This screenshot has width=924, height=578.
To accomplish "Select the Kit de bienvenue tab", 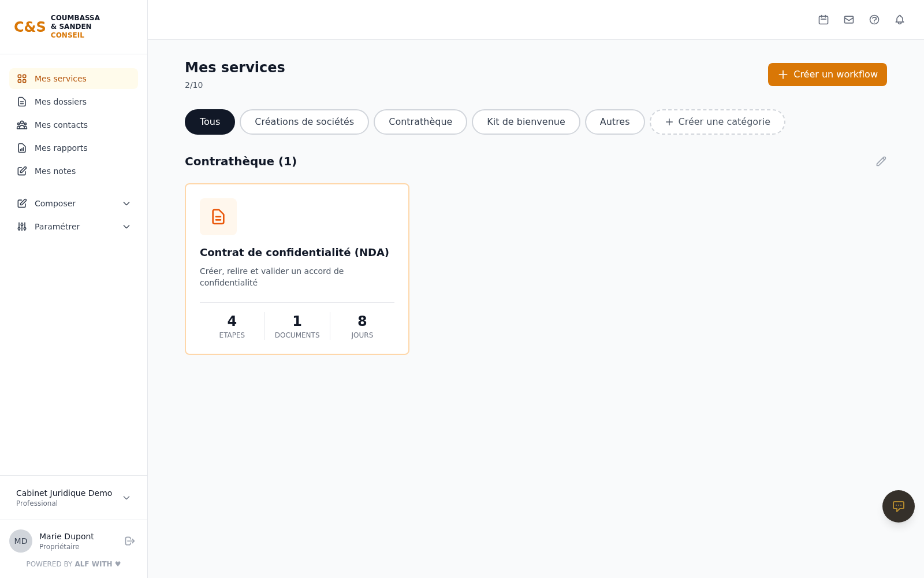I will point(526,122).
